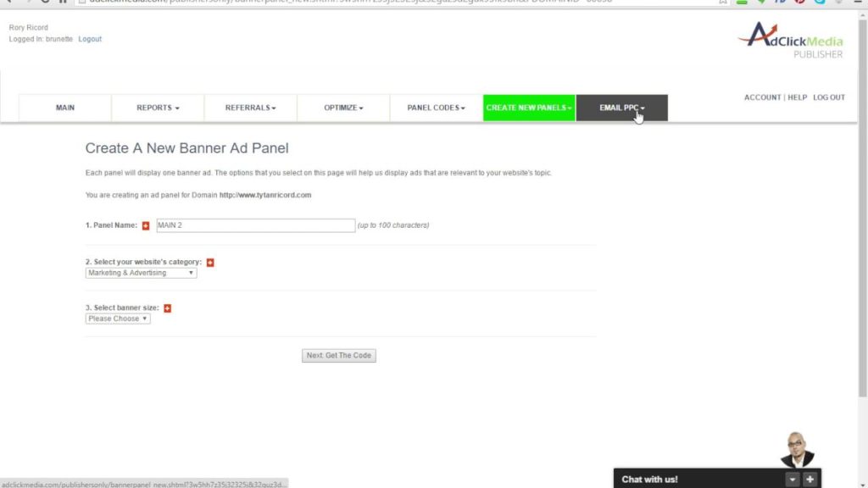Click Next: Get The Code button
This screenshot has width=868, height=488.
tap(339, 355)
